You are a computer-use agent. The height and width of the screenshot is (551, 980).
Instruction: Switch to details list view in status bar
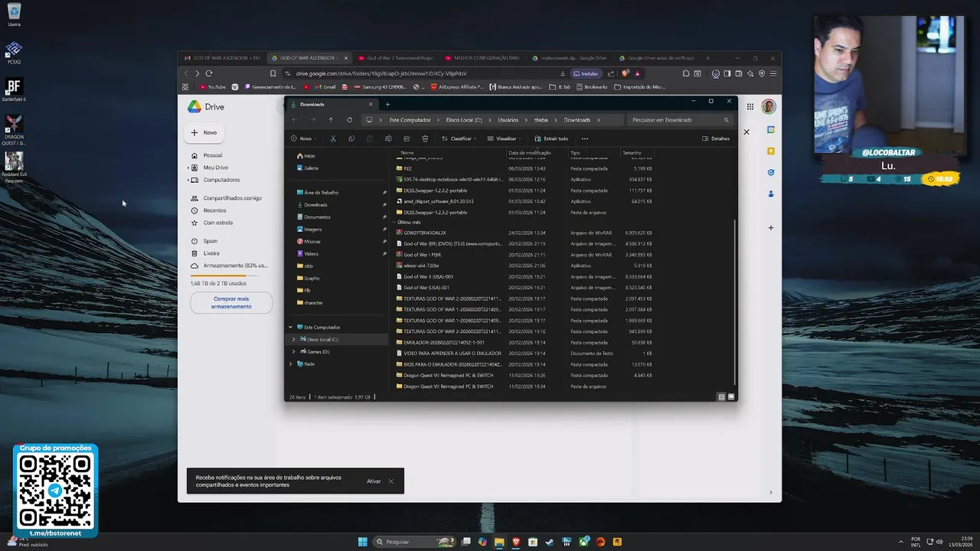point(721,396)
